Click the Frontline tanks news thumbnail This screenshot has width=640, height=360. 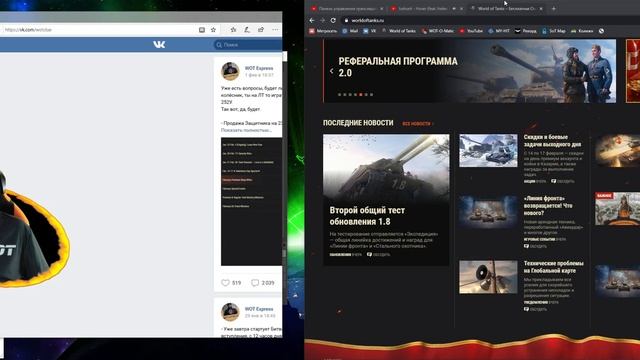point(488,211)
